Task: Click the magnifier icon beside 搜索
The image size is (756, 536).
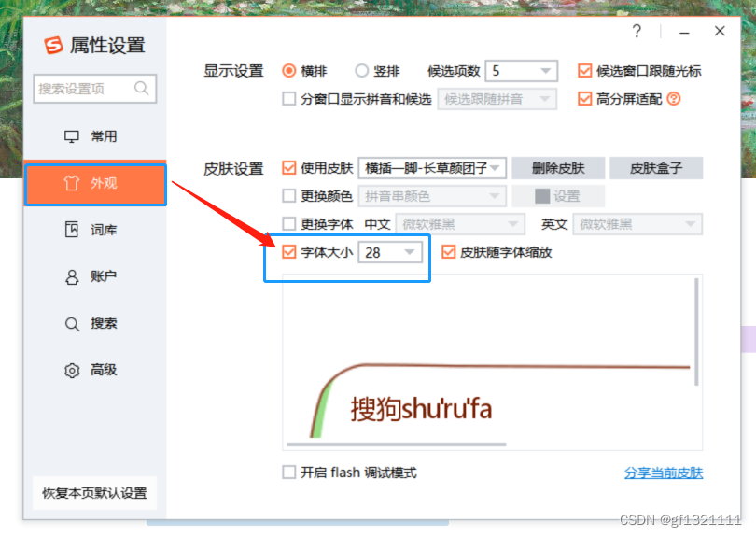Action: [x=72, y=324]
